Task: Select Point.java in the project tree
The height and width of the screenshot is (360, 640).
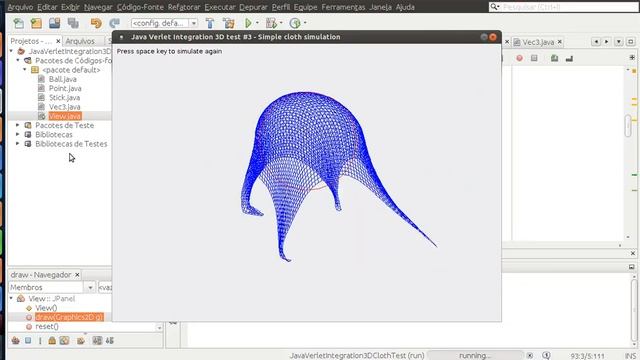Action: 65,88
